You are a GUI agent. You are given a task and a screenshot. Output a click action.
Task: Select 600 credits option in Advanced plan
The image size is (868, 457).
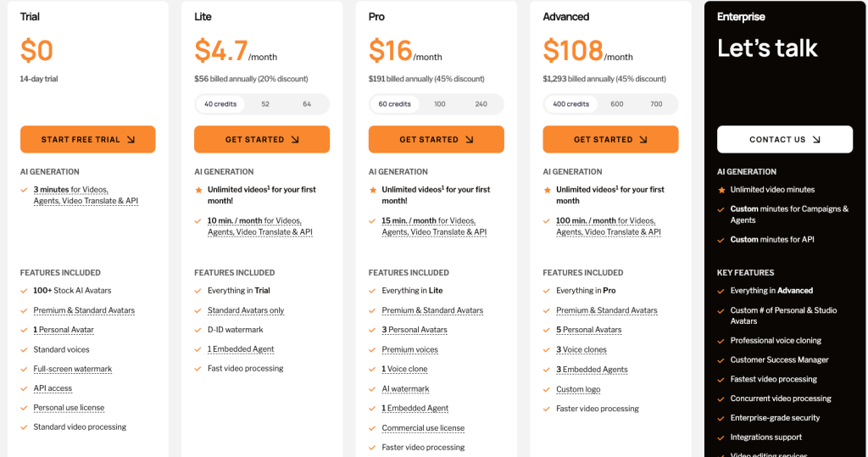pos(617,104)
